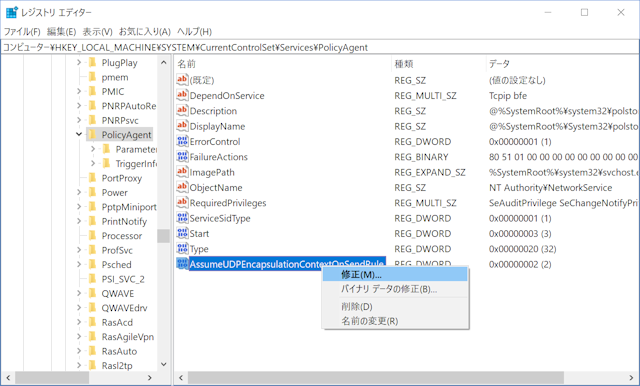Click the values pane horizontal scrollbar thumb
This screenshot has width=640, height=386.
(x=376, y=377)
